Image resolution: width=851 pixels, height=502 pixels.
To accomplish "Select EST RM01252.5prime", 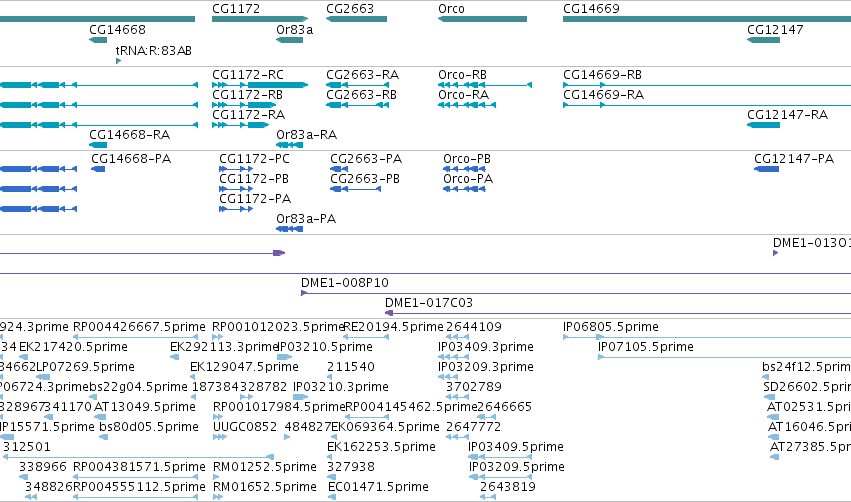I will pos(265,468).
